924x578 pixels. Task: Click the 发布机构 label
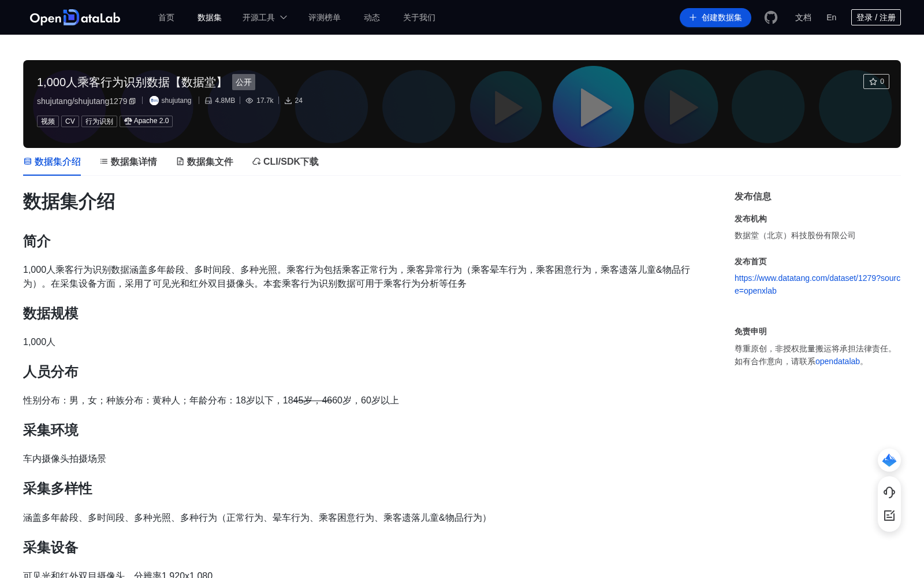[x=751, y=218]
